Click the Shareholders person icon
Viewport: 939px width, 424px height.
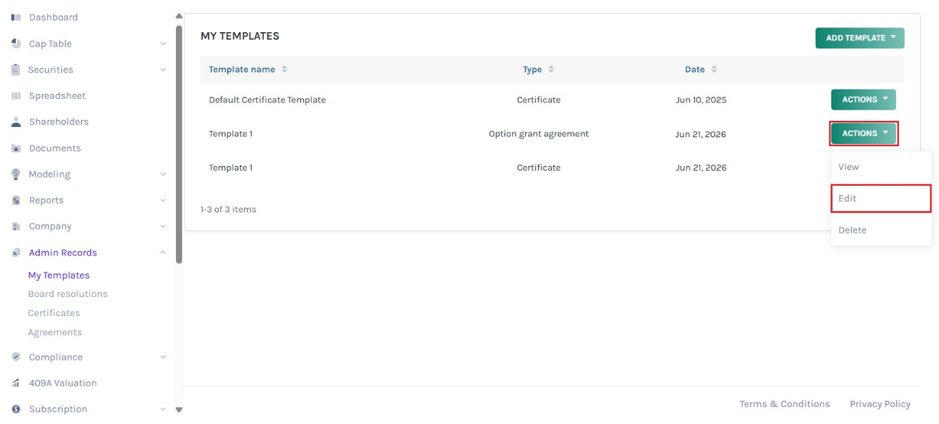click(x=16, y=122)
